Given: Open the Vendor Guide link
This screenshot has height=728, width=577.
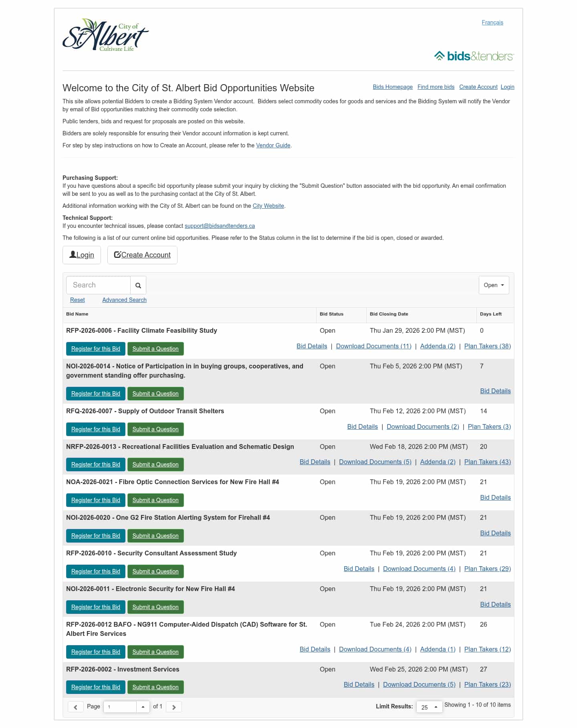Looking at the screenshot, I should tap(273, 145).
